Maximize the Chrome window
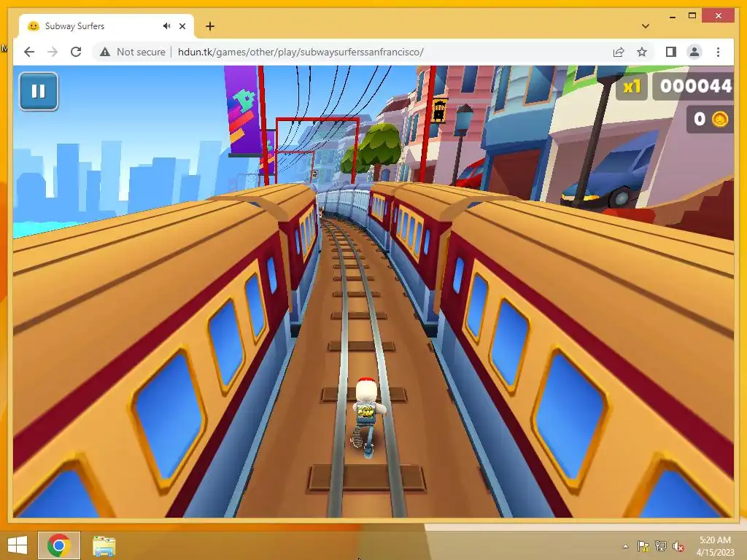The width and height of the screenshot is (747, 560). tap(692, 16)
